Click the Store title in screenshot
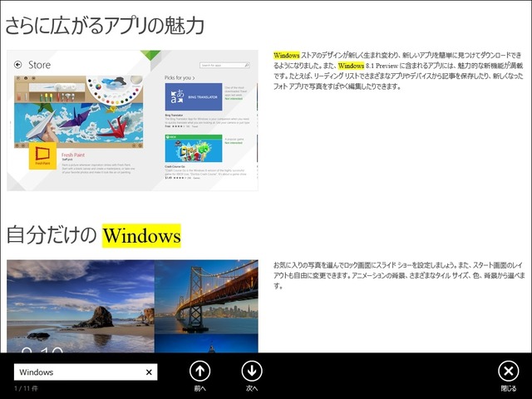Viewport: 532px width, 399px height. 39,65
